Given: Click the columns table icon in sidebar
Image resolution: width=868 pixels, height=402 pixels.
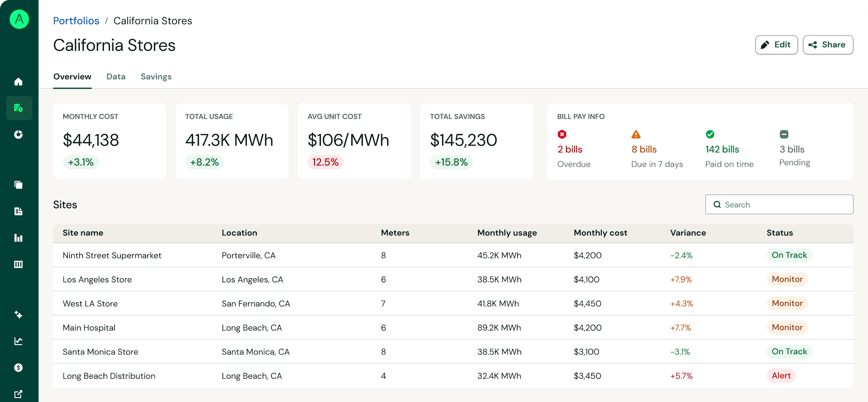Looking at the screenshot, I should click(19, 264).
